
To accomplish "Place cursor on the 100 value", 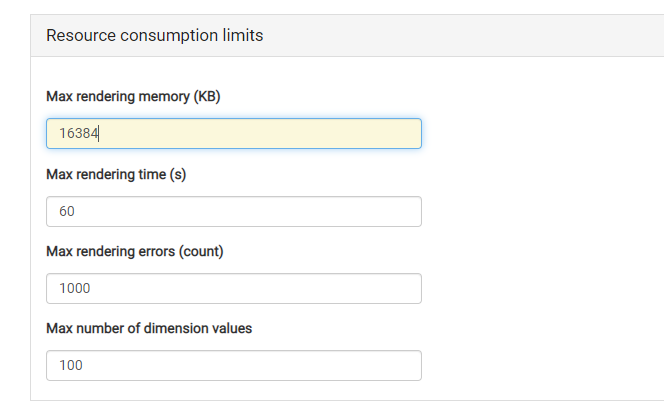I will [71, 365].
